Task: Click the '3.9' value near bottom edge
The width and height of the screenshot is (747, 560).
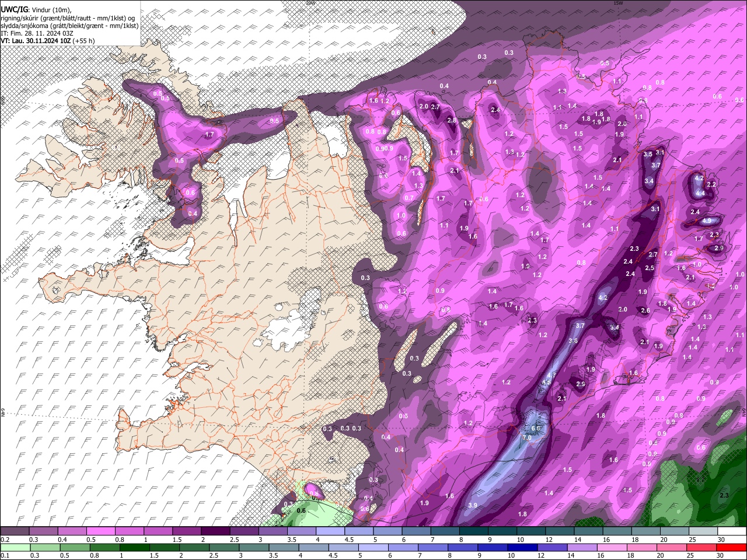Action: pos(473,505)
